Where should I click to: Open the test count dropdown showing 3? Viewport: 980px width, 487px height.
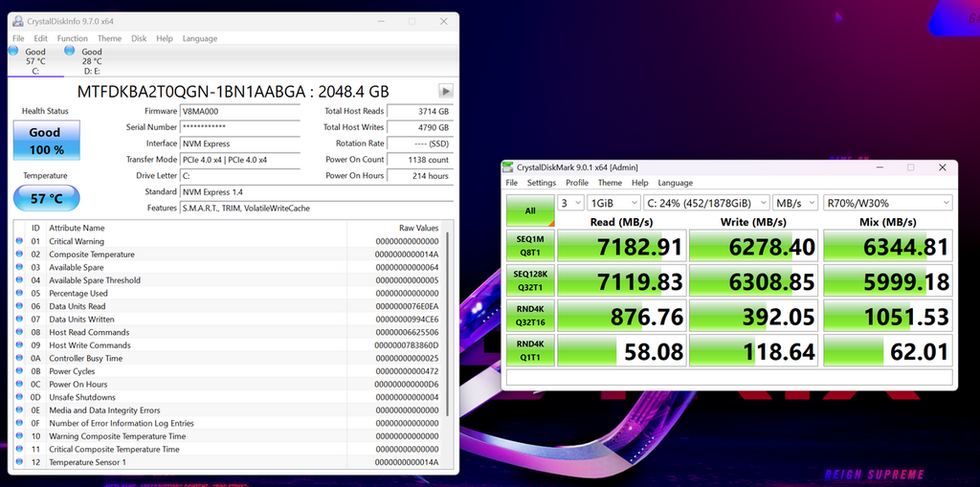point(570,203)
